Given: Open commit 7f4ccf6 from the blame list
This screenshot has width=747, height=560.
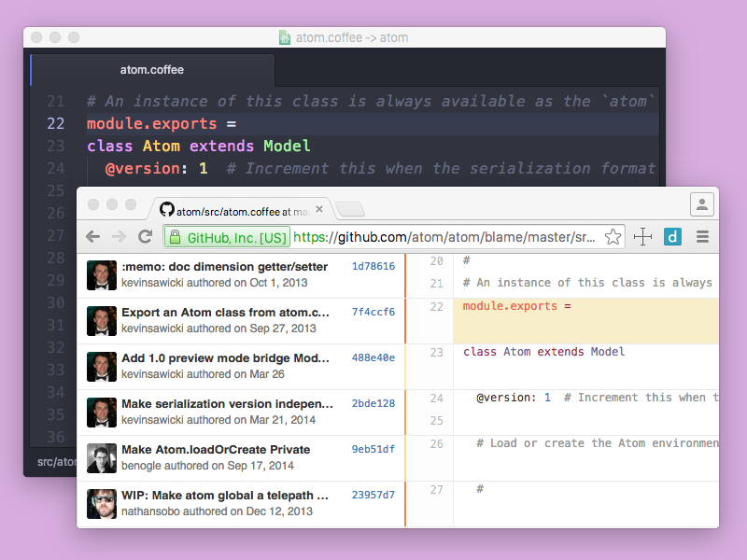Looking at the screenshot, I should point(373,311).
